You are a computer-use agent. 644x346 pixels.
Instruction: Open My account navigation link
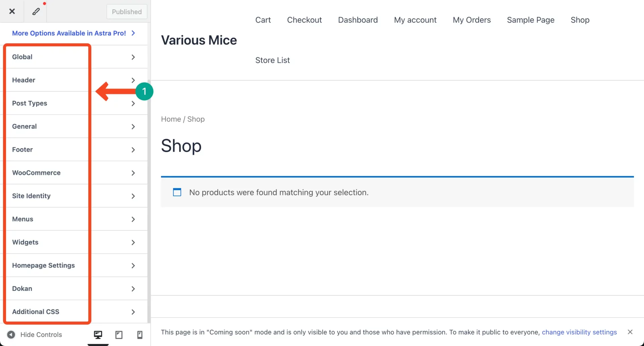415,20
